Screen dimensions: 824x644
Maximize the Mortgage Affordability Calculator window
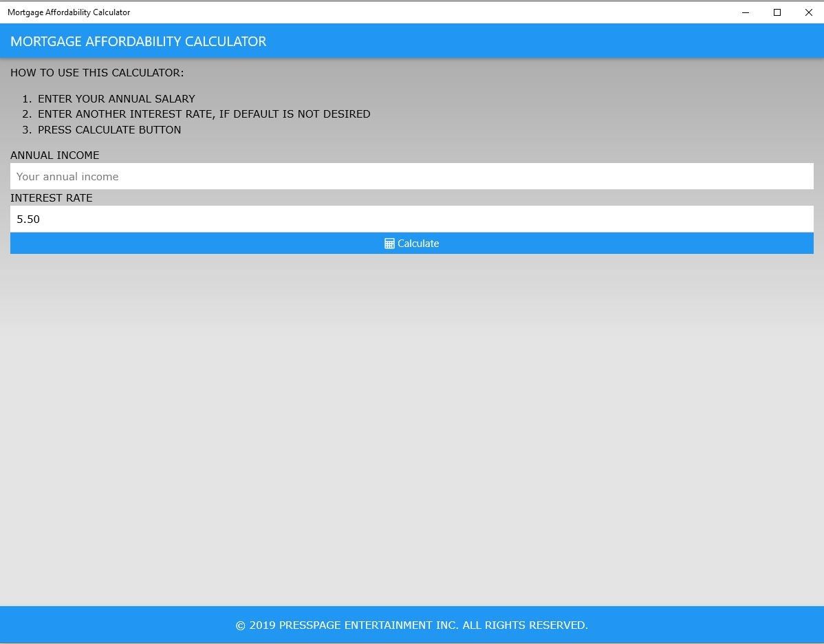[777, 12]
